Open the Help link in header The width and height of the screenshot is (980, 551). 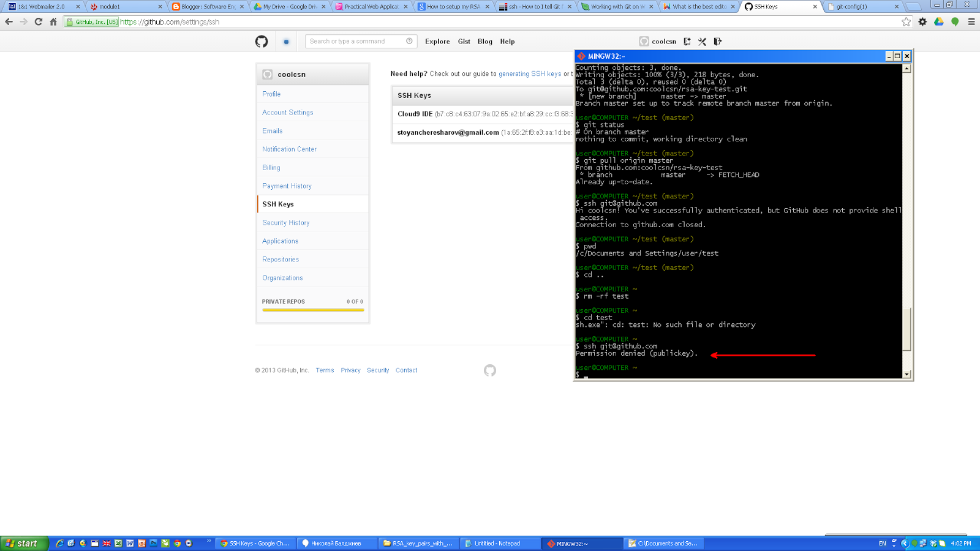click(507, 42)
